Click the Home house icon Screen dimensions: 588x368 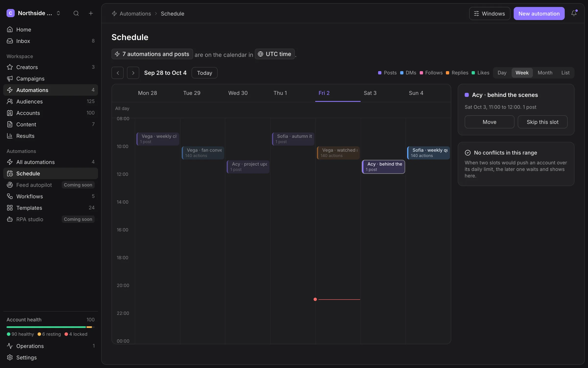point(10,29)
